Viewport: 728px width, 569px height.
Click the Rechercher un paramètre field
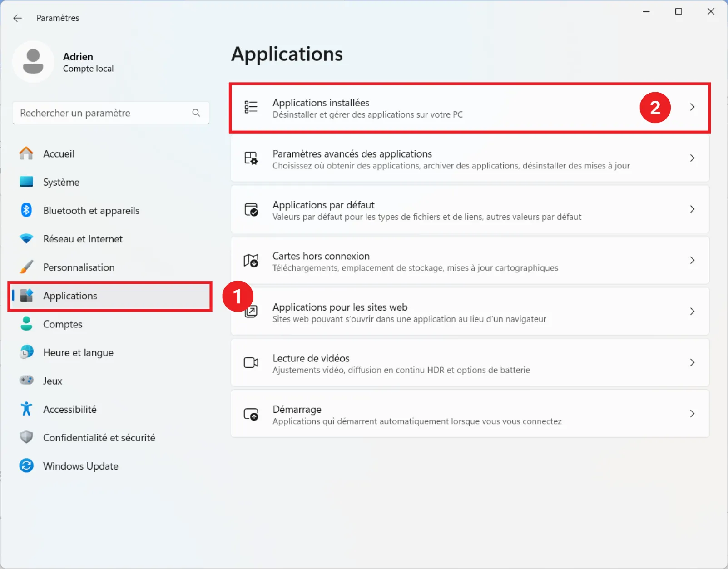point(111,113)
